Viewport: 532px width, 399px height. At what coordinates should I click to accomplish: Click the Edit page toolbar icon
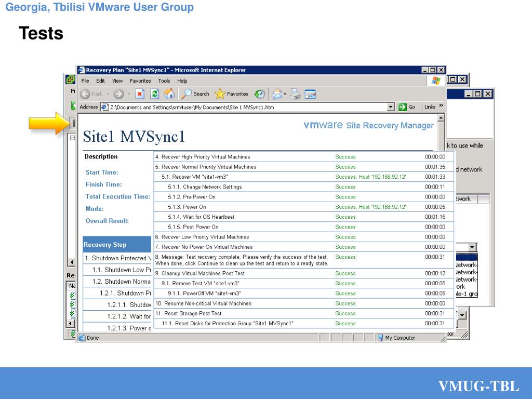[310, 94]
